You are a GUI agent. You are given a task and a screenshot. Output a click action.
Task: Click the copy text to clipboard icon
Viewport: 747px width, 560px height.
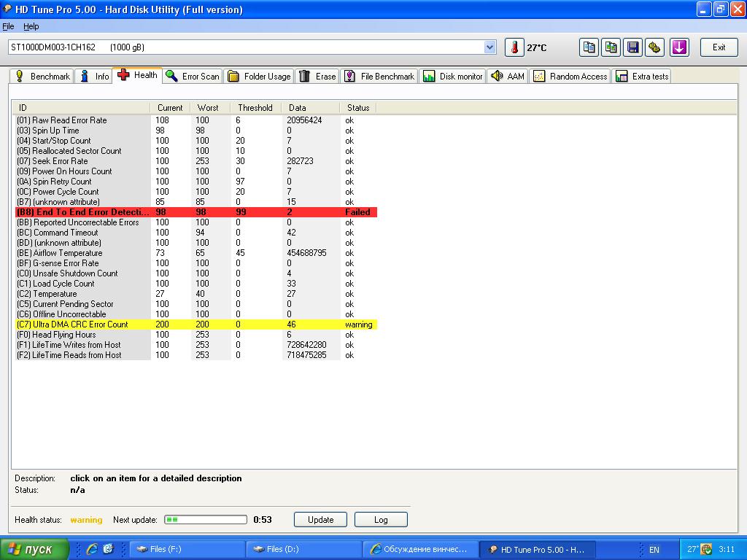[x=589, y=47]
